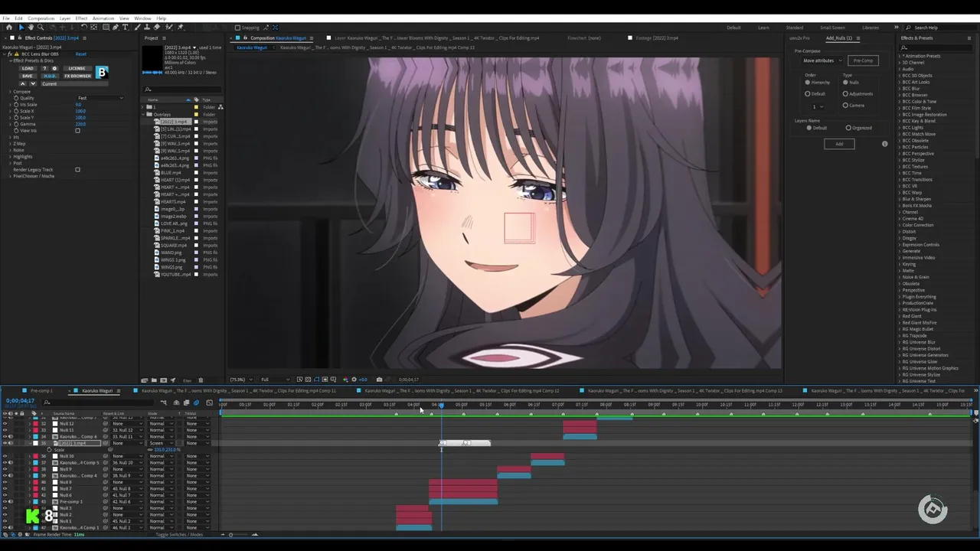The image size is (980, 551).
Task: Select the Clone Stamp tool
Action: point(147,27)
